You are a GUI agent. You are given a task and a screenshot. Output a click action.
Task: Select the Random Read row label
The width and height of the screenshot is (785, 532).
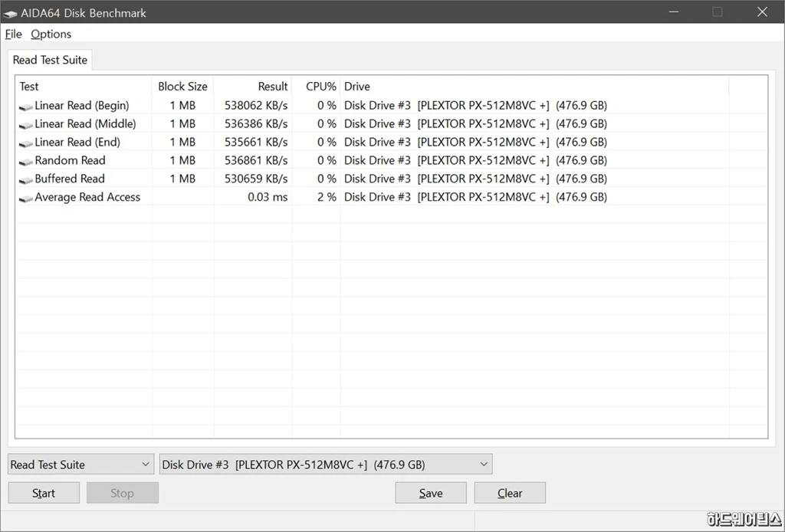(70, 160)
